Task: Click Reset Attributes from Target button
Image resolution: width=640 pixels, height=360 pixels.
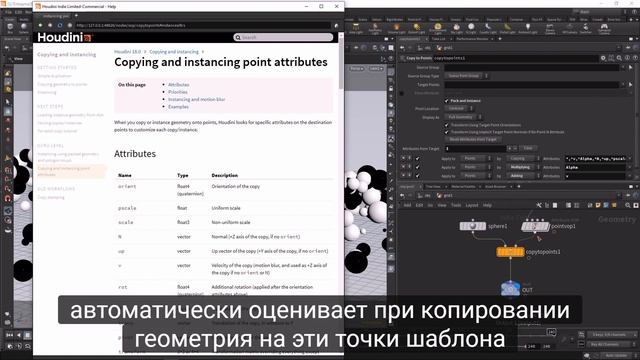Action: 473,140
